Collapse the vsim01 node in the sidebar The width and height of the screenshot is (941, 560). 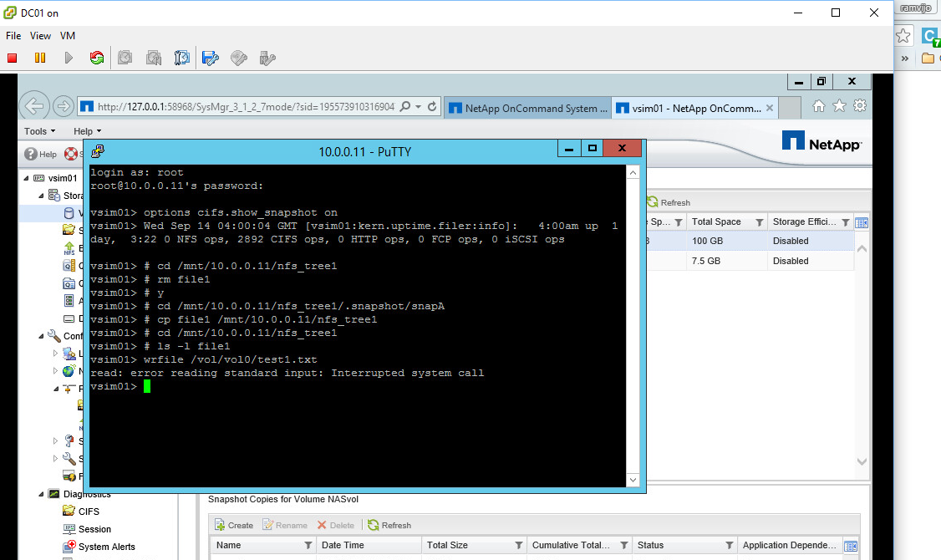pos(28,178)
